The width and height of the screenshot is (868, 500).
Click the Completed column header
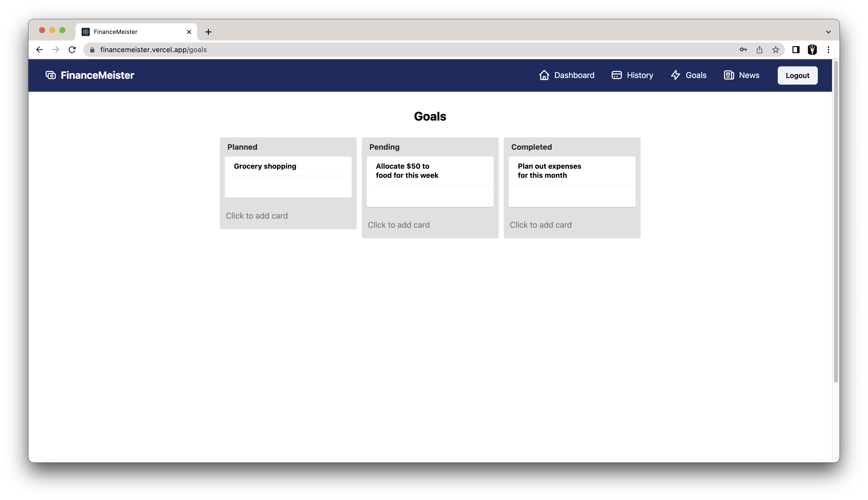(x=531, y=147)
